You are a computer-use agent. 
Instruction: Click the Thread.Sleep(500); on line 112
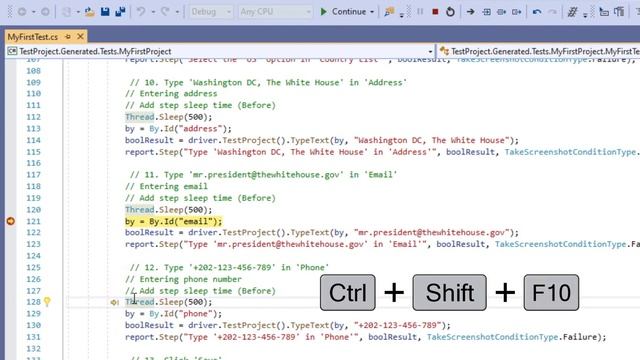click(169, 117)
